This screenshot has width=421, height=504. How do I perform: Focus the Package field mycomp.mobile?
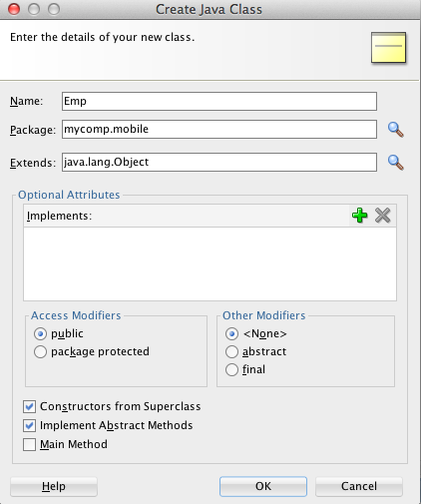click(219, 130)
